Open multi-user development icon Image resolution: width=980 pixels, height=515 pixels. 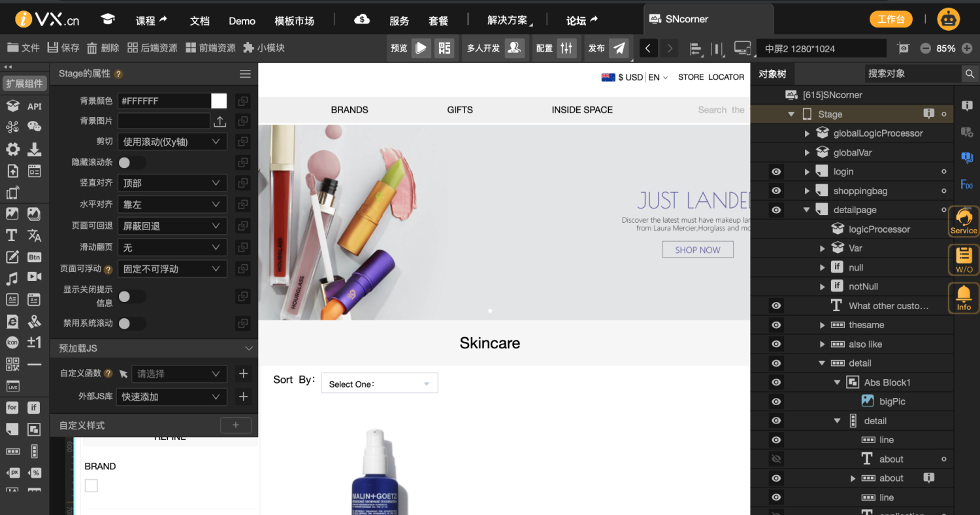tap(515, 48)
